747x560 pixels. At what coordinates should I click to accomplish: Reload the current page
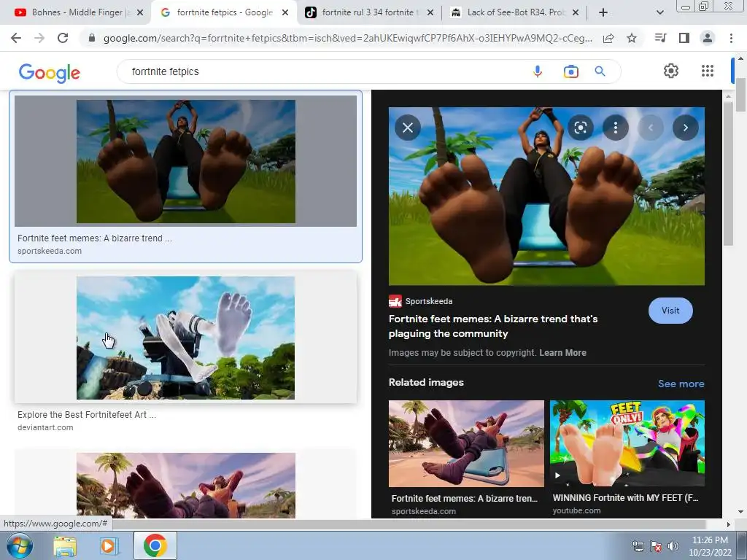(x=63, y=38)
